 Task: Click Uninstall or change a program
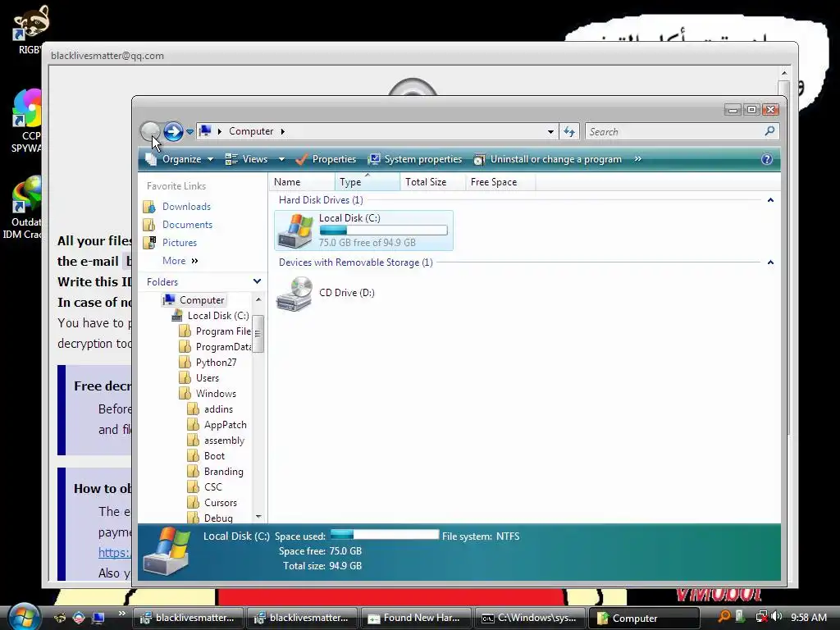(547, 159)
